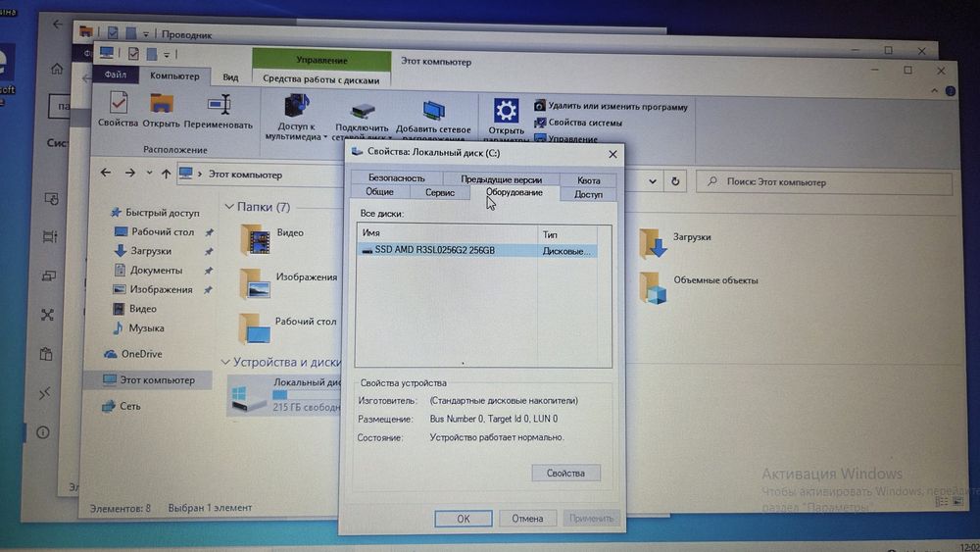Click the refresh button near address bar

(x=675, y=181)
